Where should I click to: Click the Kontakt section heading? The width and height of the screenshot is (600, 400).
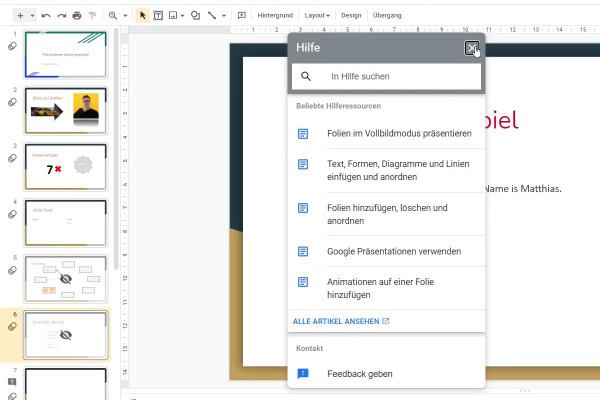310,349
